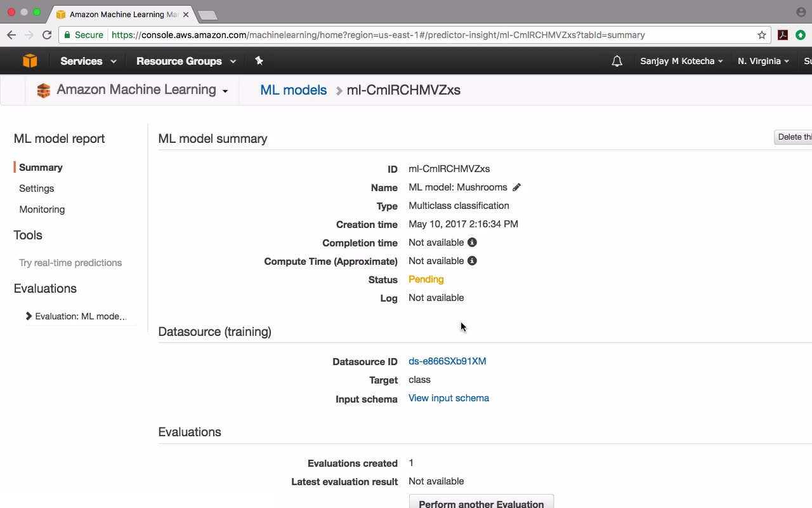Select Settings in ML model report sidebar
Image resolution: width=812 pixels, height=508 pixels.
coord(37,189)
